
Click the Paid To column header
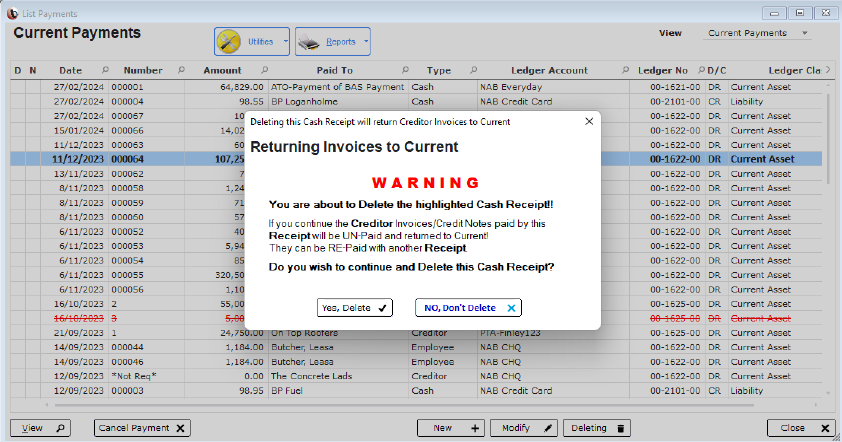click(x=335, y=70)
